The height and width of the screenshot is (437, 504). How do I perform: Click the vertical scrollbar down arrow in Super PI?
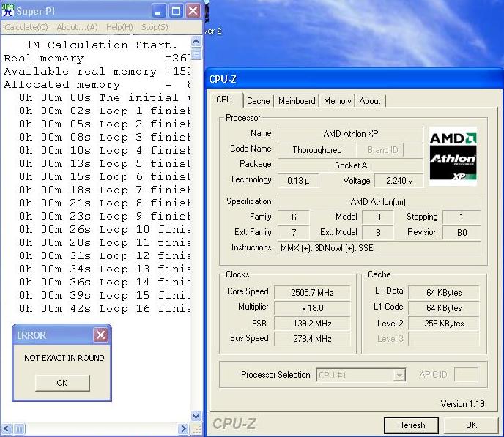[x=196, y=416]
